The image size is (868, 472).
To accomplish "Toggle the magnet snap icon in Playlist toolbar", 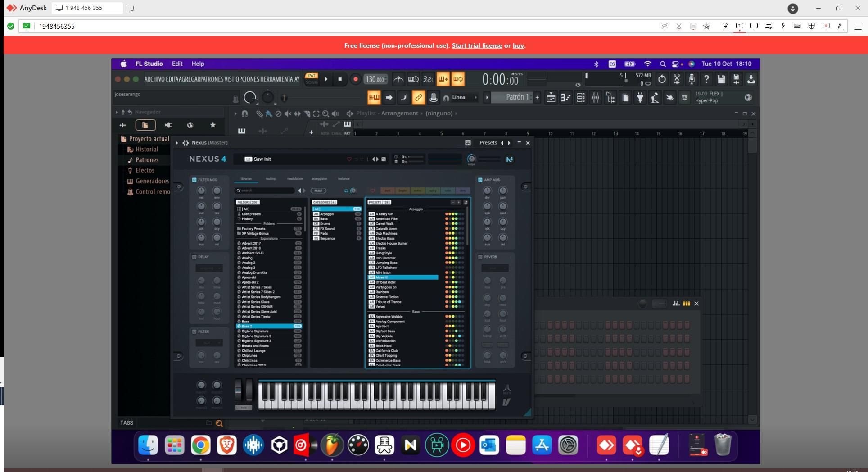I will 244,113.
